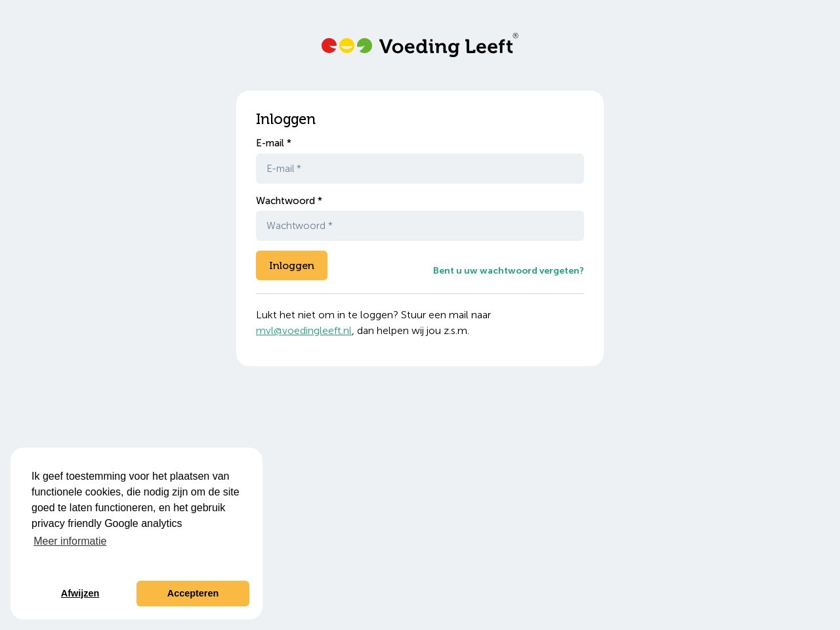Screen dimensions: 840x630
Task: Click the 'dan helpen wij jou z.s.m.' text
Action: [413, 331]
